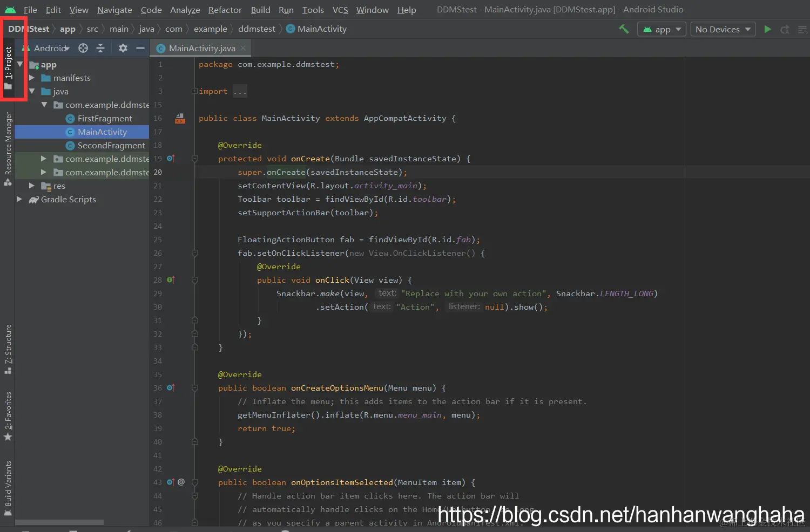Image resolution: width=810 pixels, height=532 pixels.
Task: Click override gutter icon on line 28
Action: [x=171, y=280]
